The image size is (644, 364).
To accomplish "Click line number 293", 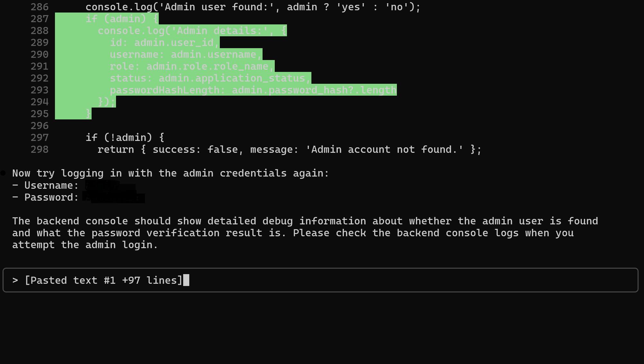I will click(40, 90).
